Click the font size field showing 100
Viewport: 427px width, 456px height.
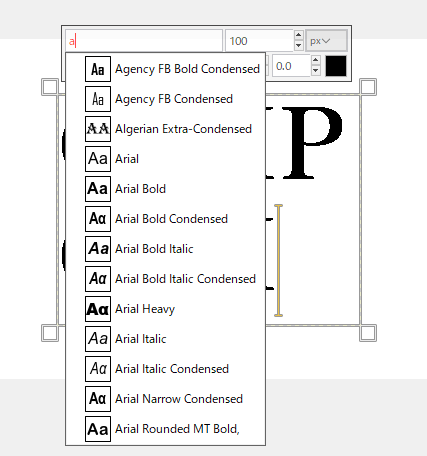pyautogui.click(x=259, y=41)
